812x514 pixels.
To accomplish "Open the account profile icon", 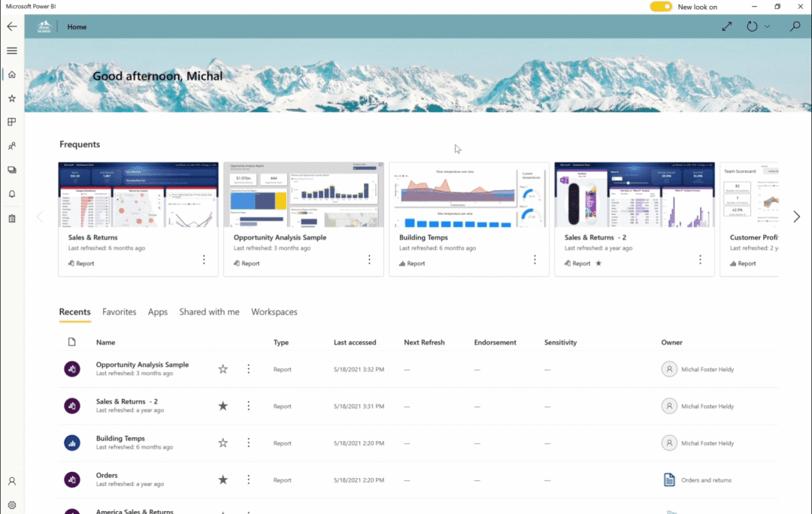I will pyautogui.click(x=12, y=482).
